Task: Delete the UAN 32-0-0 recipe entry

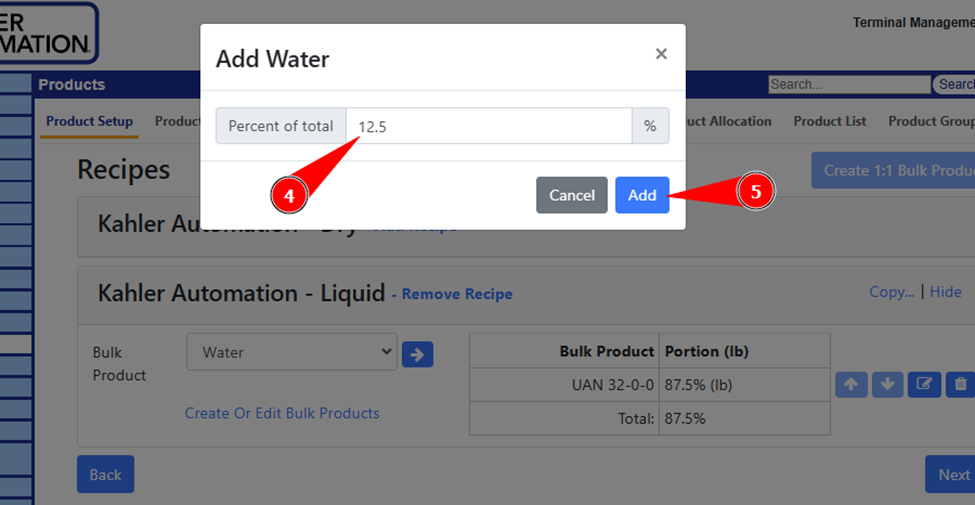Action: (960, 383)
